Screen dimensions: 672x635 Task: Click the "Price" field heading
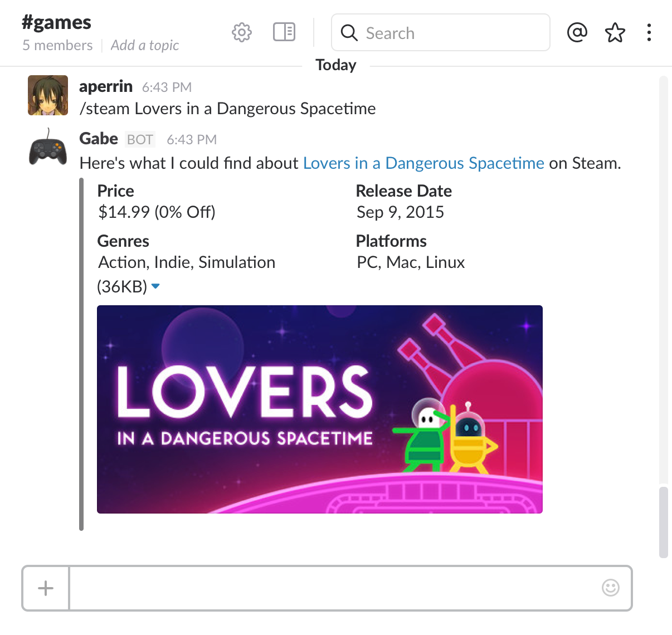(x=115, y=191)
